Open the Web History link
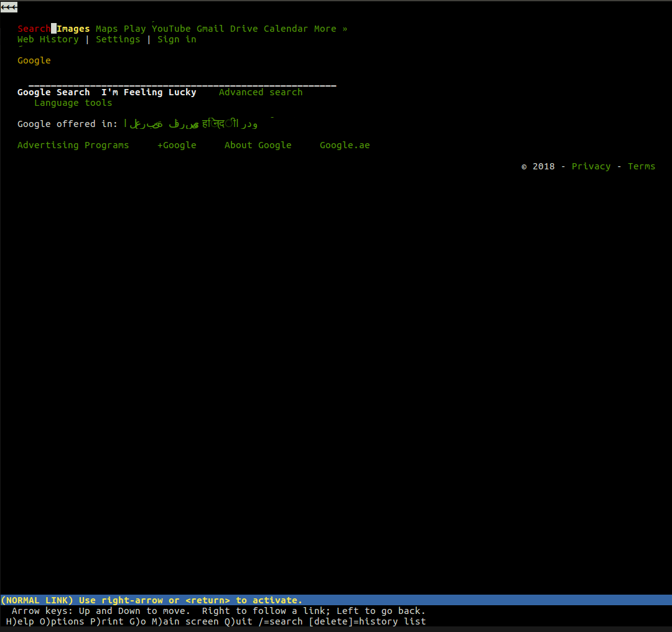Viewport: 672px width, 632px height. 48,39
